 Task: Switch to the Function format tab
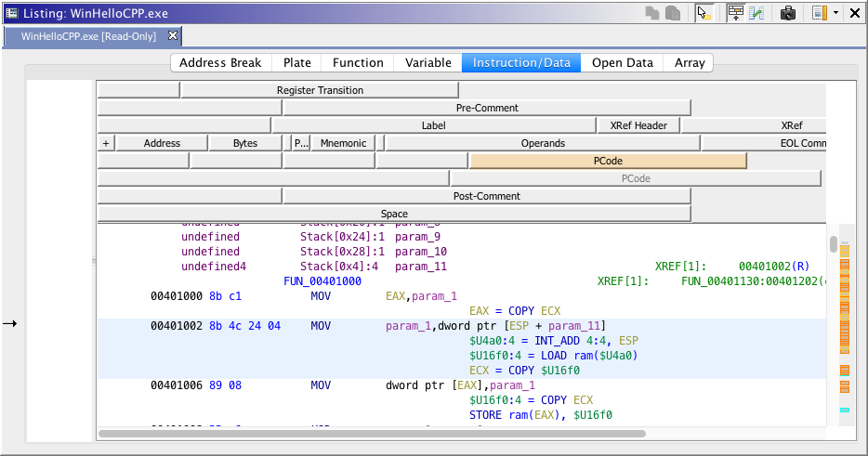coord(358,63)
